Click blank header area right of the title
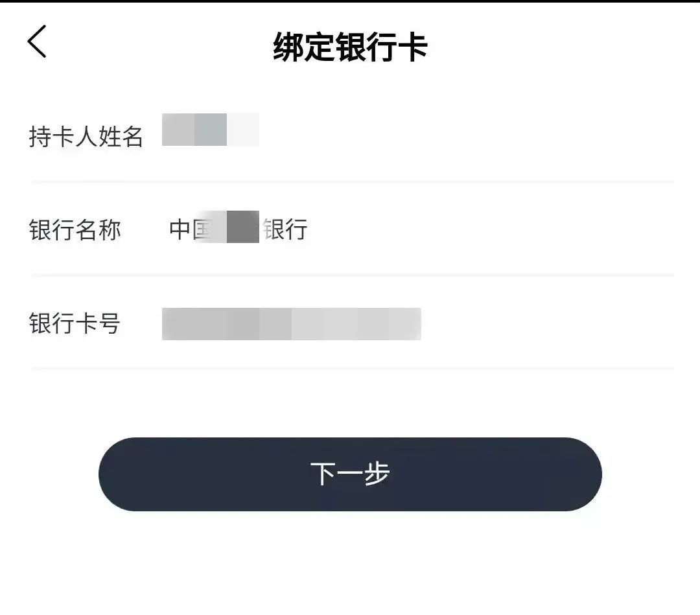This screenshot has width=700, height=615. coord(564,47)
